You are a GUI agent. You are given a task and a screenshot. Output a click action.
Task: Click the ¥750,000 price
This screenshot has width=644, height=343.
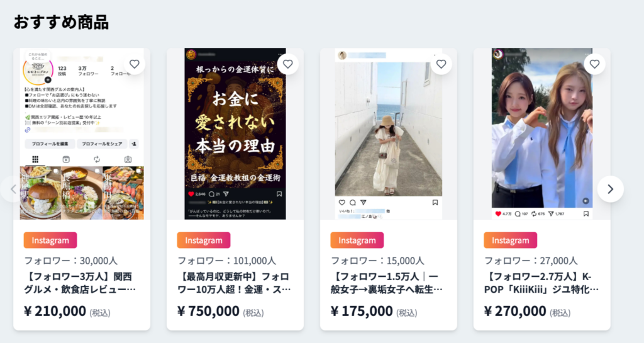(x=209, y=311)
